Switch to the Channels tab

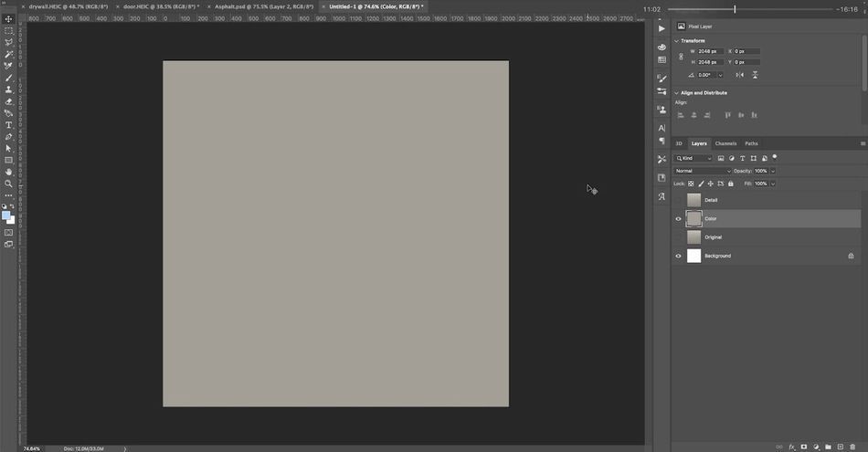tap(725, 144)
